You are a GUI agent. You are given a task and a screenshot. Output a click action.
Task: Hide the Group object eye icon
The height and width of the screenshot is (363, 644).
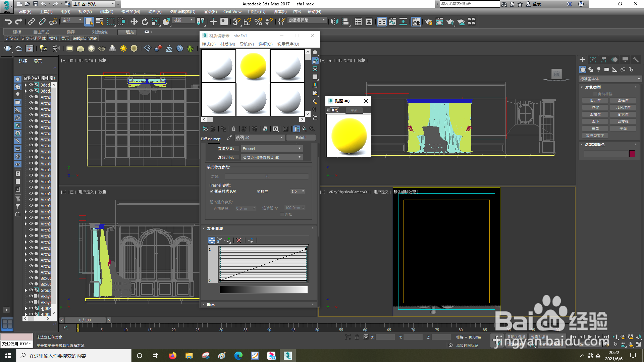coord(31,290)
